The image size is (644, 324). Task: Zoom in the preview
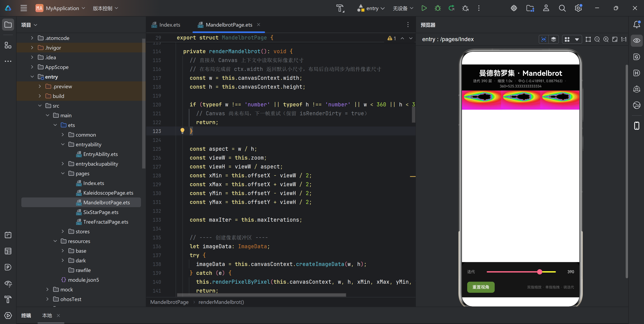pos(606,39)
